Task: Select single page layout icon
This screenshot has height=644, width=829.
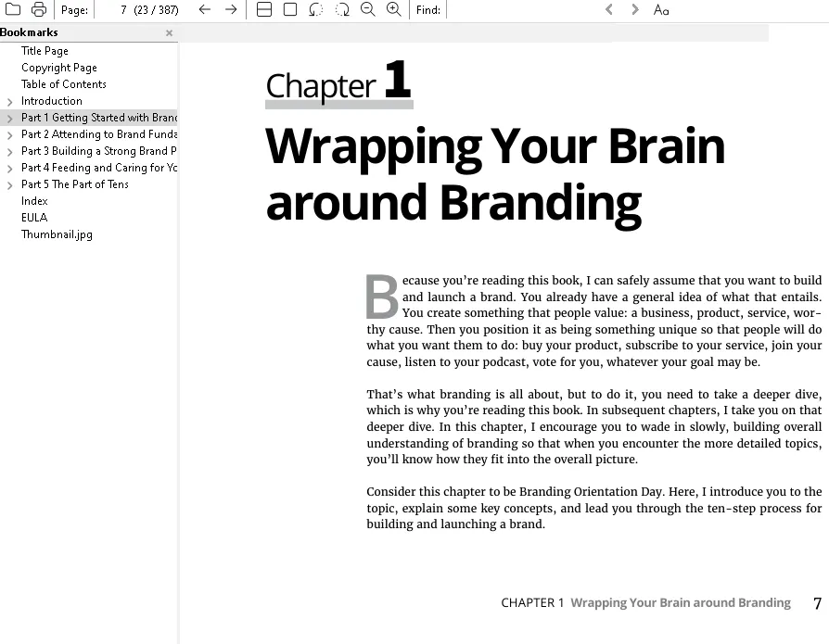Action: 290,10
